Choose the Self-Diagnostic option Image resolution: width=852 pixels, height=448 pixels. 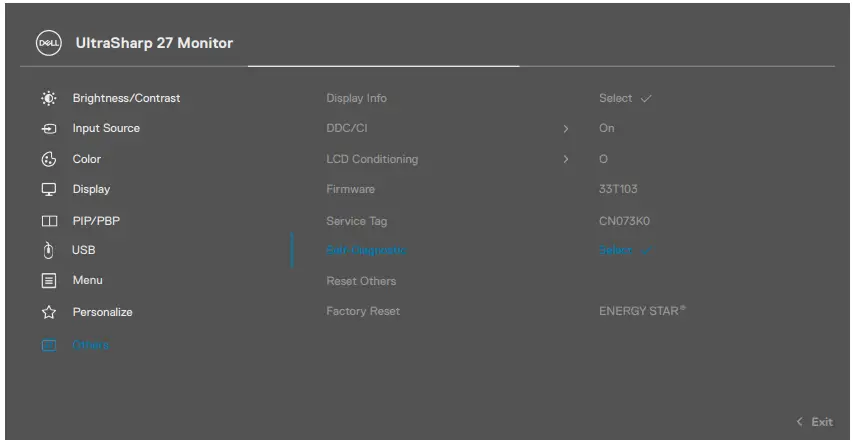pyautogui.click(x=366, y=250)
